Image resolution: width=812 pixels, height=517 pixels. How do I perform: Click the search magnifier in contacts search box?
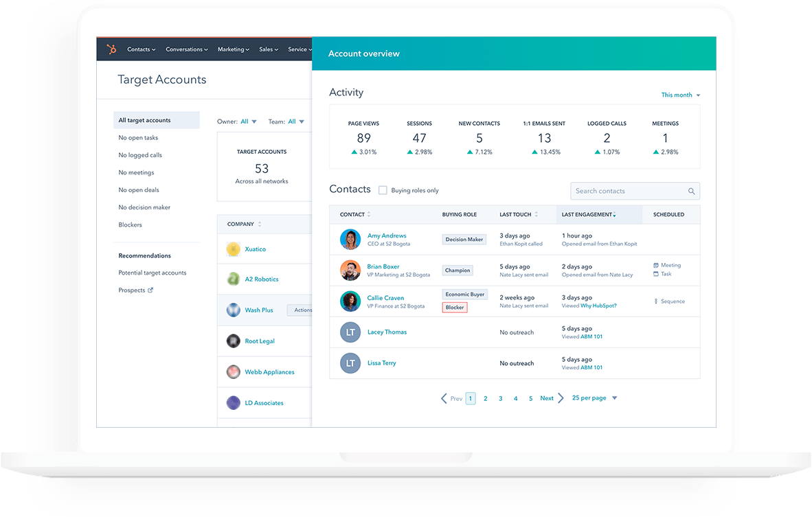(691, 191)
